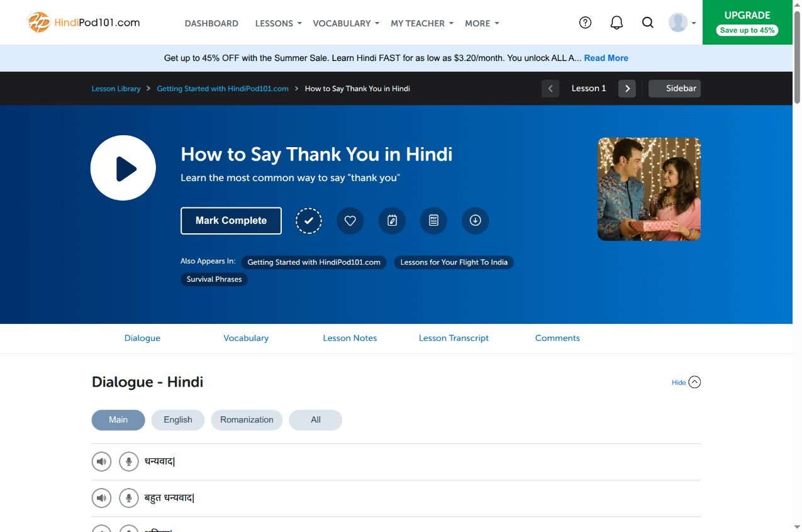Play audio for धन्यवाद line
802x532 pixels.
pyautogui.click(x=101, y=462)
